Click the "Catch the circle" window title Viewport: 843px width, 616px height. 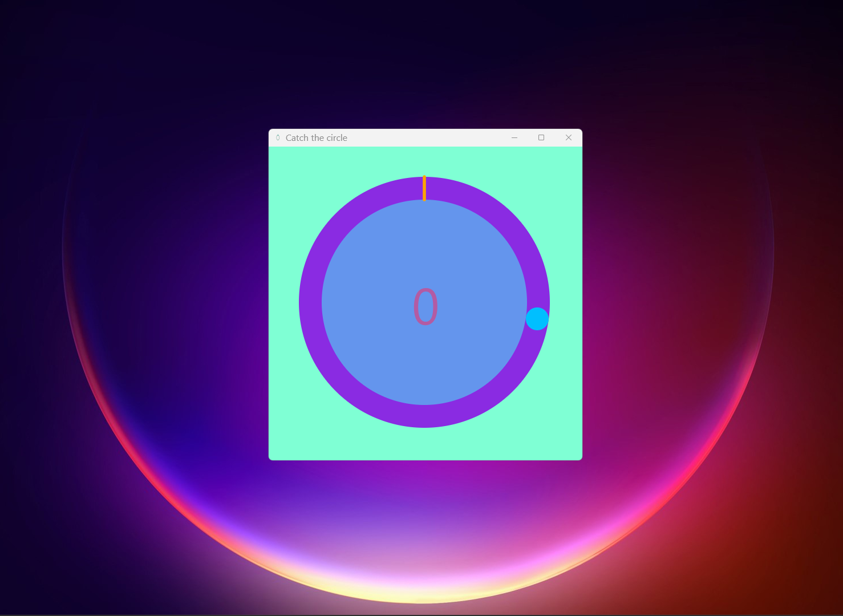pos(317,138)
